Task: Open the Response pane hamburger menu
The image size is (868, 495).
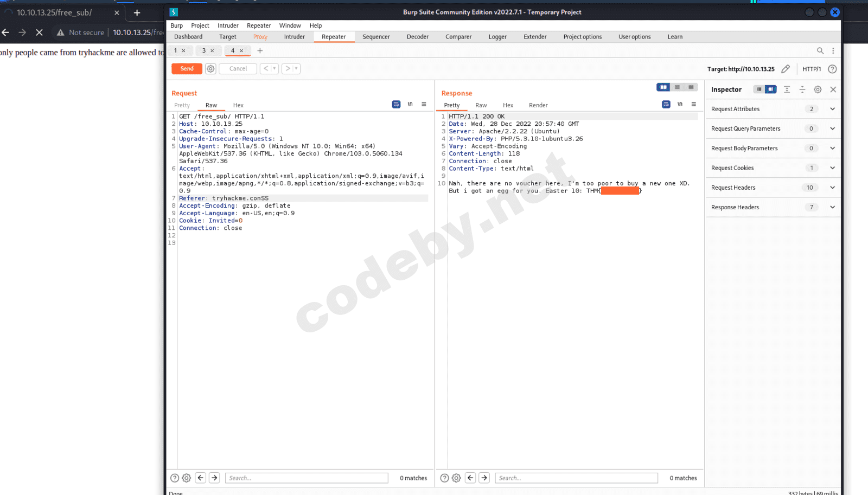Action: [693, 104]
